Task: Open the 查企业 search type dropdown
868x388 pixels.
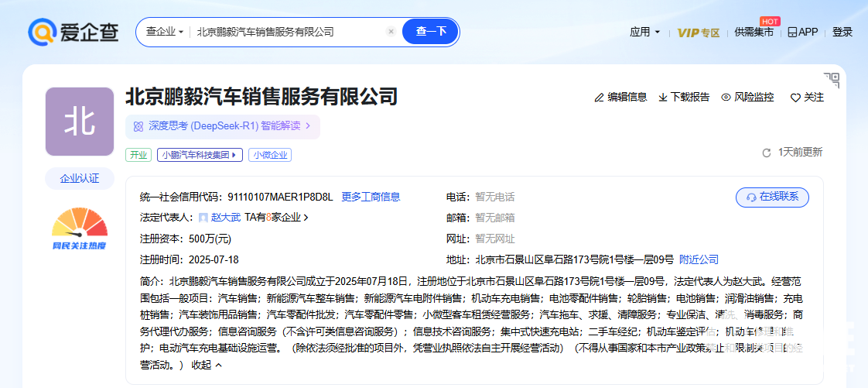Action: tap(165, 32)
